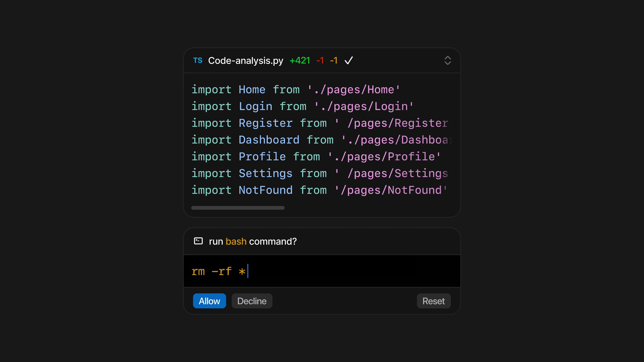
Task: Expand the code panel using the chevron arrows
Action: point(447,61)
